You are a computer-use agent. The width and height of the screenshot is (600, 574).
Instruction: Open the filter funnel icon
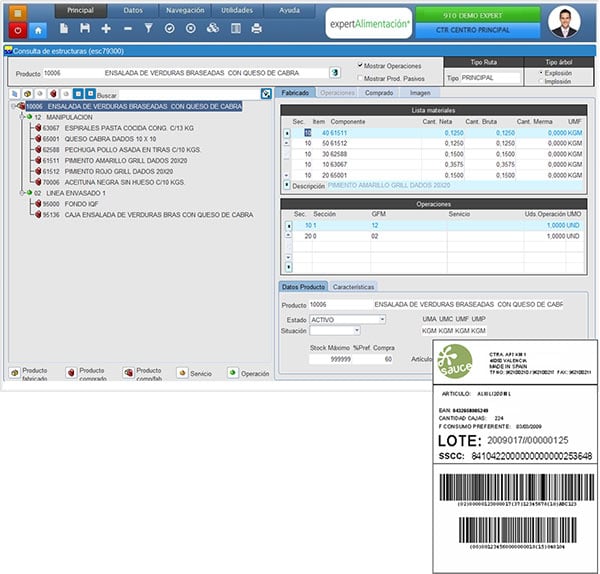pos(148,28)
